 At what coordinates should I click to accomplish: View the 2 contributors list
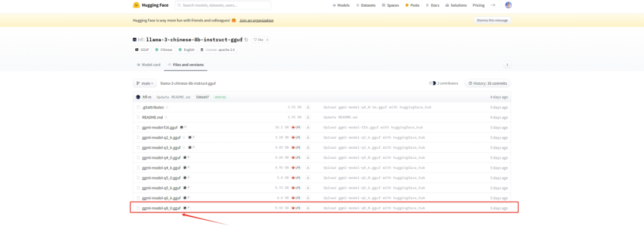444,83
